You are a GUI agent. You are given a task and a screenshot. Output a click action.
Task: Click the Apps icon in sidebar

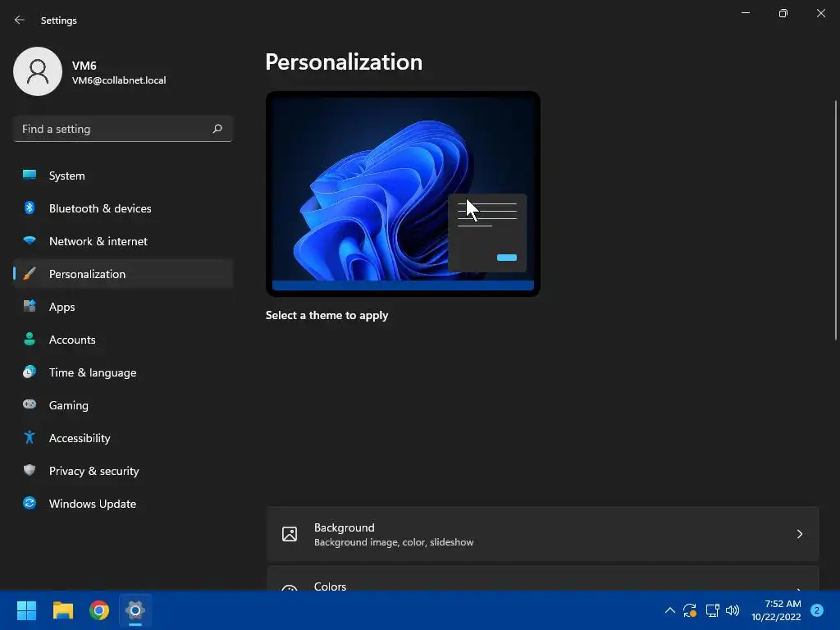30,307
